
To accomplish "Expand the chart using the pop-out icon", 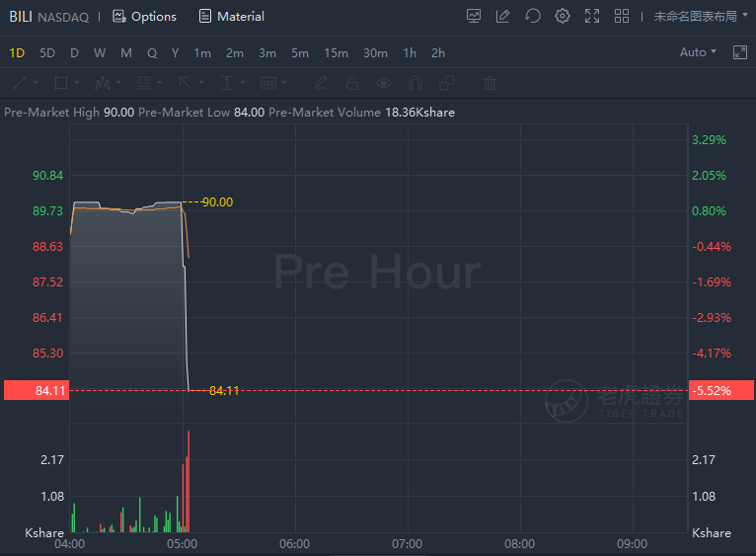I will click(739, 52).
